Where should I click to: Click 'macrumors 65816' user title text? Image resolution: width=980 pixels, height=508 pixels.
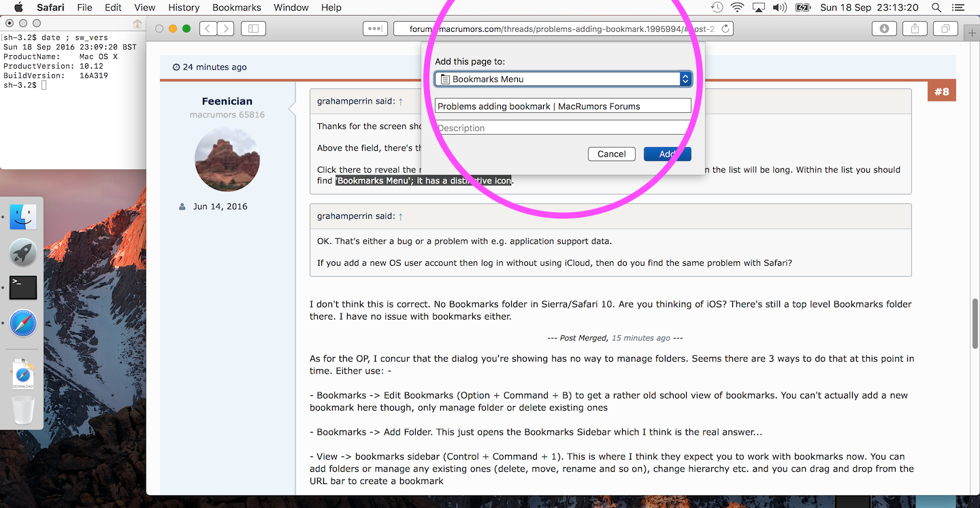tap(227, 115)
